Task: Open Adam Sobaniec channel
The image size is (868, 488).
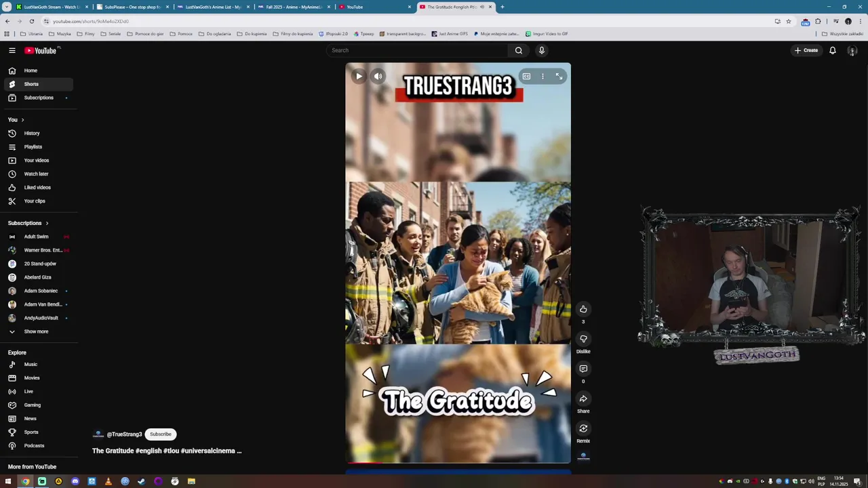Action: coord(38,291)
